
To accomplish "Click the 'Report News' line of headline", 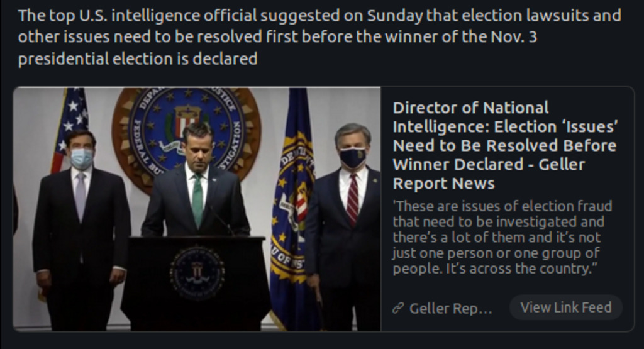I will (443, 184).
